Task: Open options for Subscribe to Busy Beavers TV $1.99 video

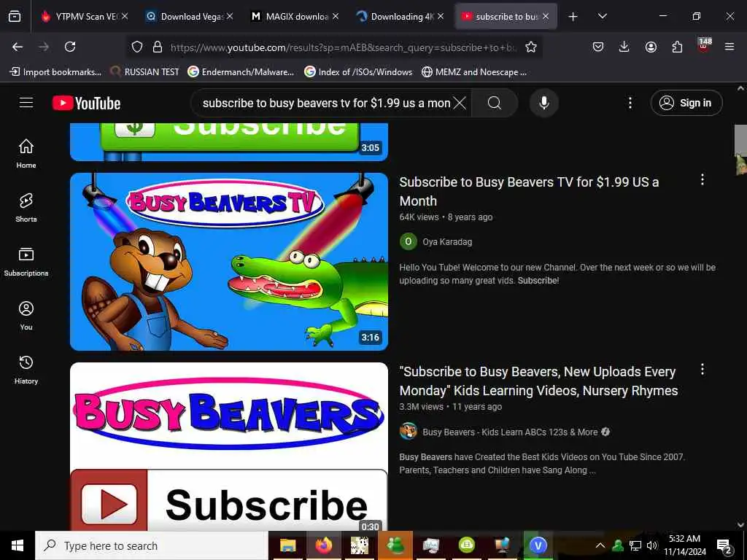Action: tap(703, 179)
